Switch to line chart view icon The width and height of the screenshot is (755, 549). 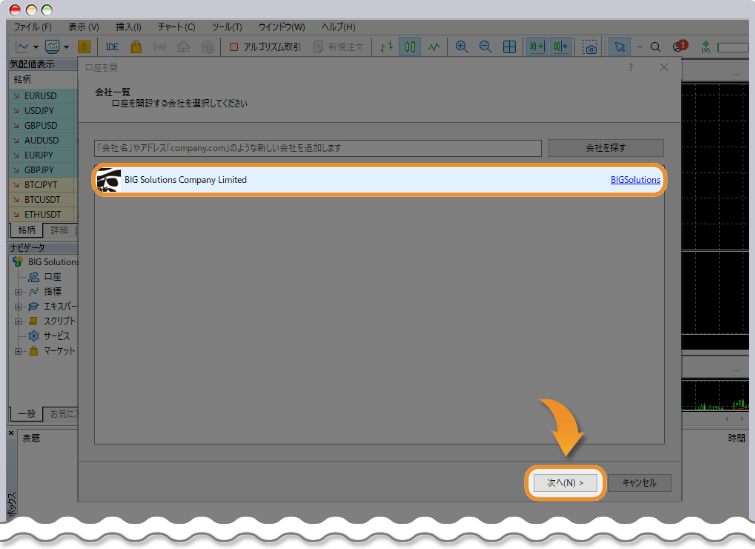coord(434,47)
